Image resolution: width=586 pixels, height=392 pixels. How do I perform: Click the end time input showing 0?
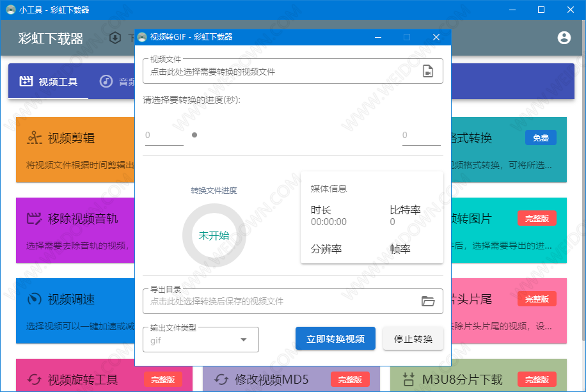pyautogui.click(x=421, y=136)
